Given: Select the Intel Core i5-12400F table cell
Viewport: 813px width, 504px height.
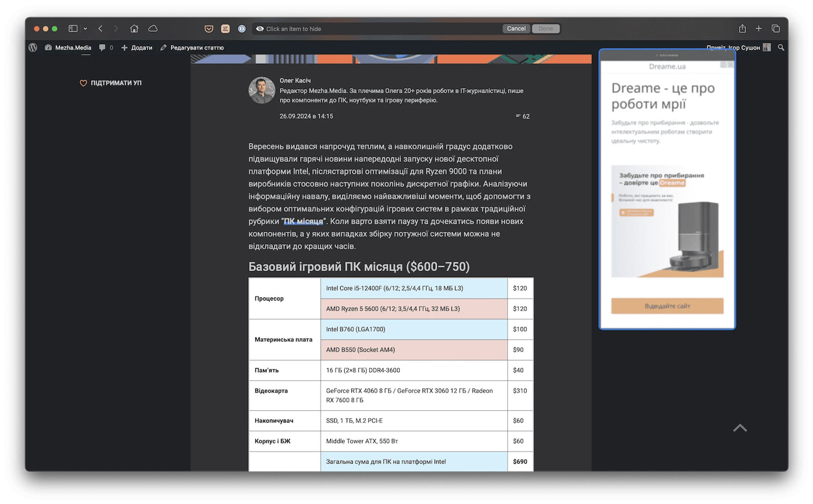Looking at the screenshot, I should pyautogui.click(x=414, y=288).
